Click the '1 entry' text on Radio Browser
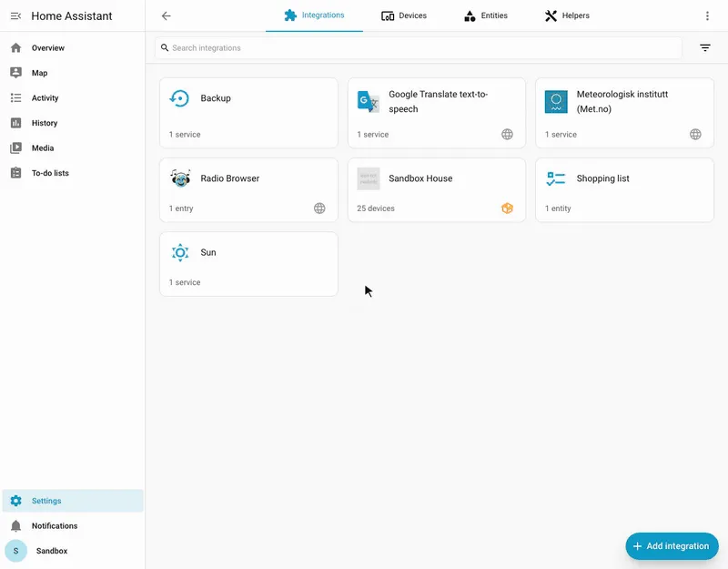 click(x=181, y=208)
